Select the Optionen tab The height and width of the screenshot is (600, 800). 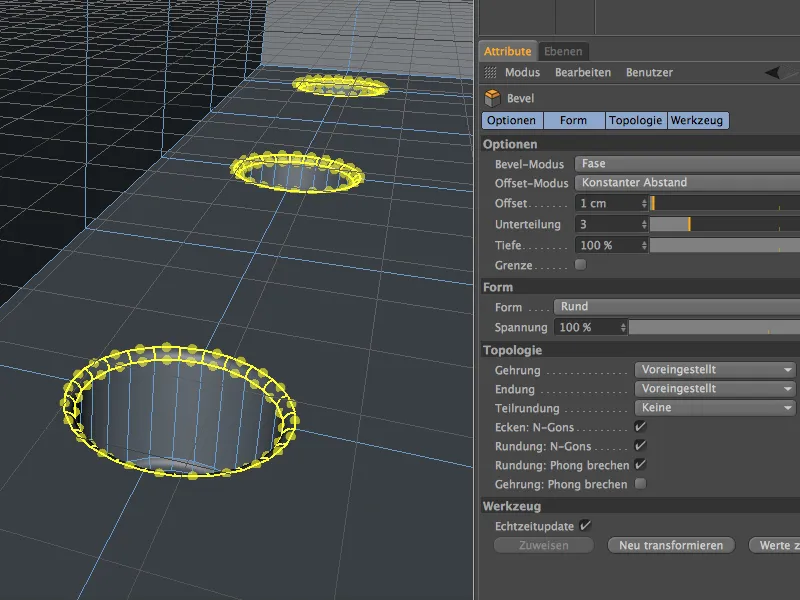tap(512, 120)
